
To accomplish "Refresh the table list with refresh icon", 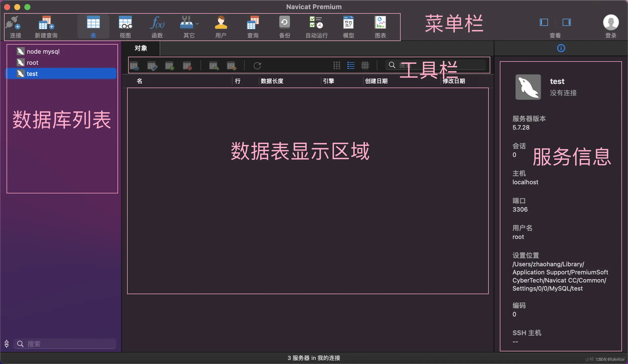I will [x=257, y=66].
